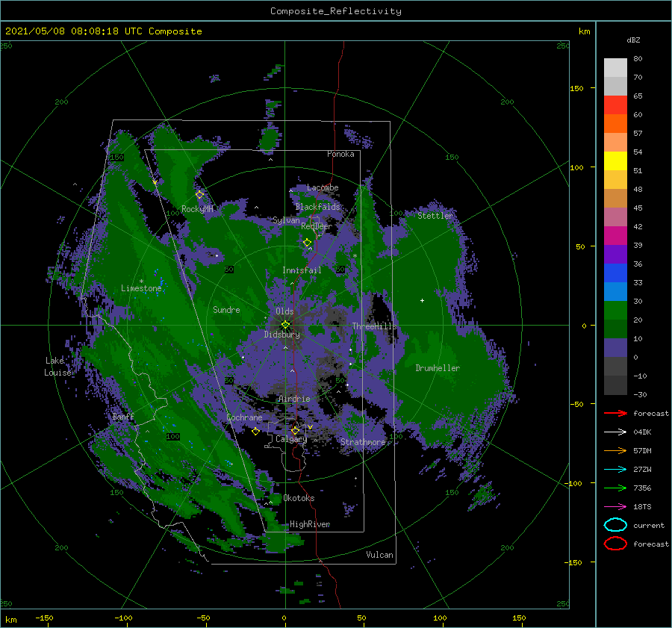Click the Didsbury label
The image size is (672, 628).
coord(282,335)
